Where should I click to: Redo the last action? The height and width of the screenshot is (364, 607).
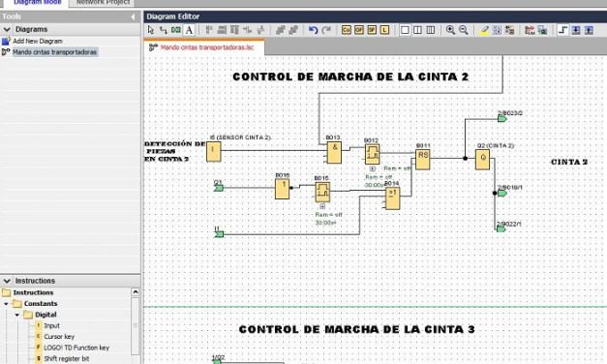[x=326, y=30]
